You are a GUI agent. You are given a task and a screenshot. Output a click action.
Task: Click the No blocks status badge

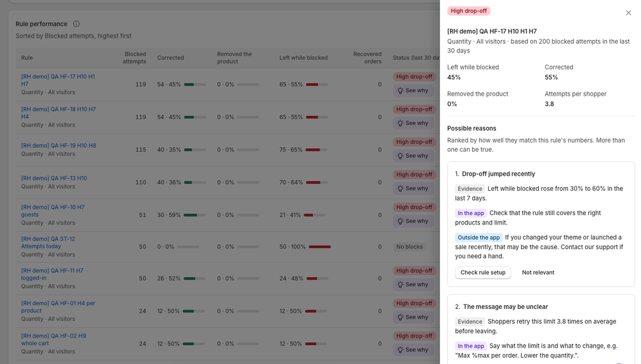point(409,247)
